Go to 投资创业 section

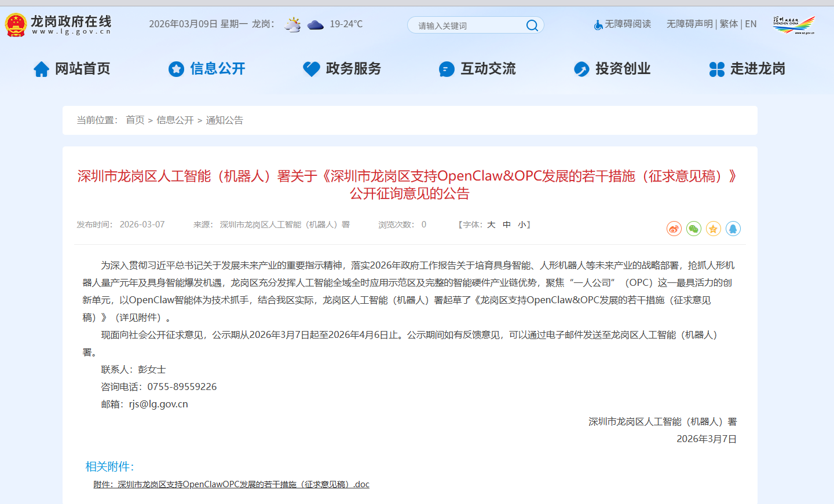(612, 69)
